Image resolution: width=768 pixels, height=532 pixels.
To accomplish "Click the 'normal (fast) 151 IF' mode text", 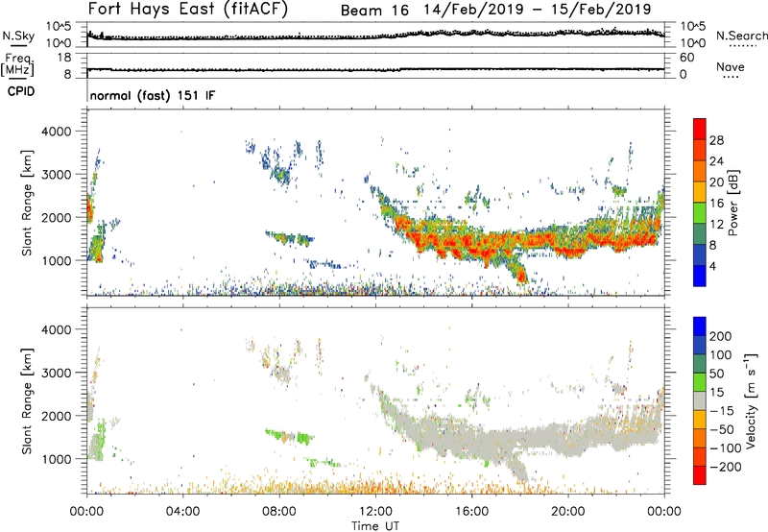I will (x=153, y=95).
